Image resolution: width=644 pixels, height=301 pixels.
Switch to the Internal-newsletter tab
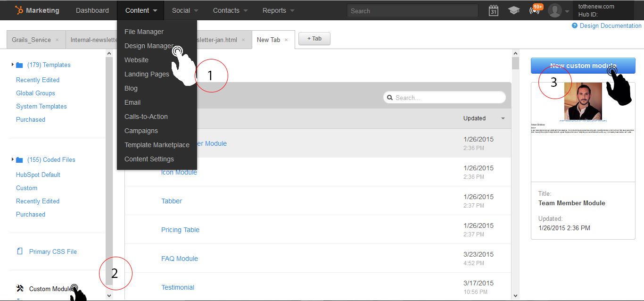click(92, 40)
